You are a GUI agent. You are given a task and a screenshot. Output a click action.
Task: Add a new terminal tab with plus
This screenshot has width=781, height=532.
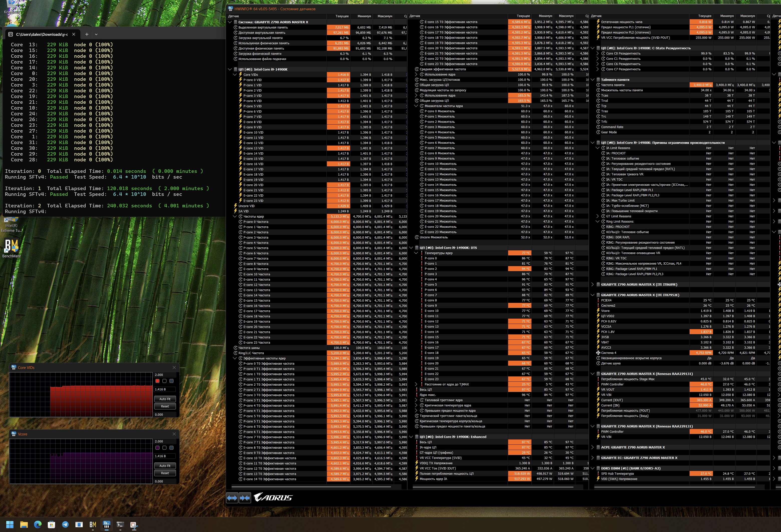(87, 34)
